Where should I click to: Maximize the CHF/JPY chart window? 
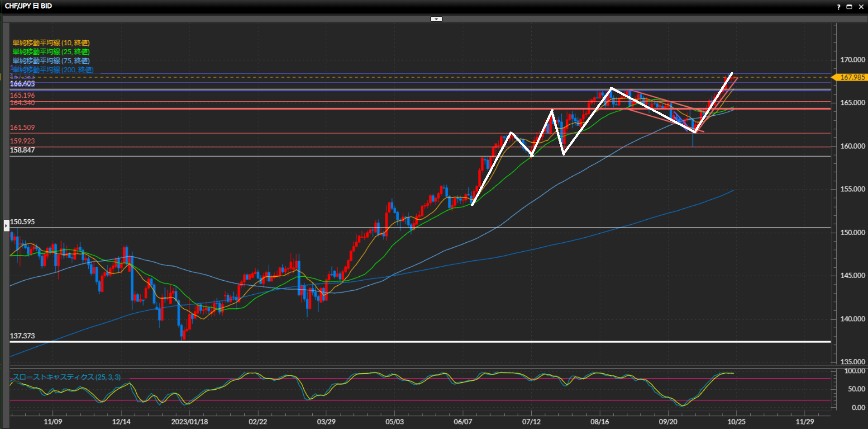click(x=849, y=7)
